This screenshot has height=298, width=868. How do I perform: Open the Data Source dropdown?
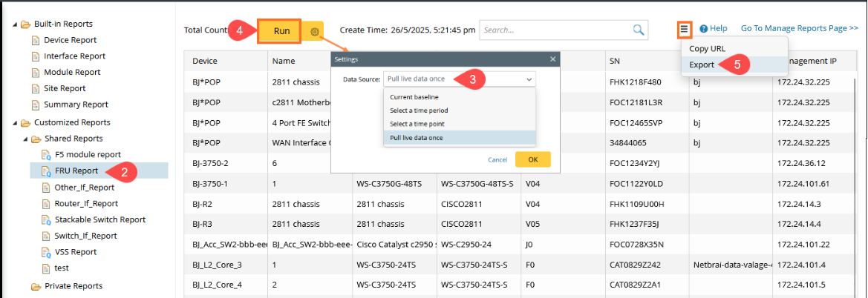point(460,79)
